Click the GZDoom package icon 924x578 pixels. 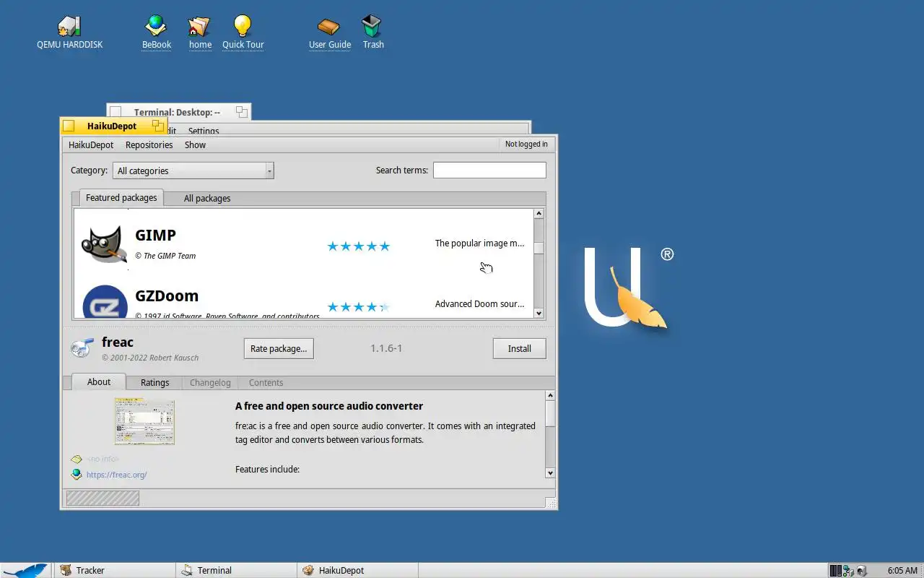[x=105, y=302]
